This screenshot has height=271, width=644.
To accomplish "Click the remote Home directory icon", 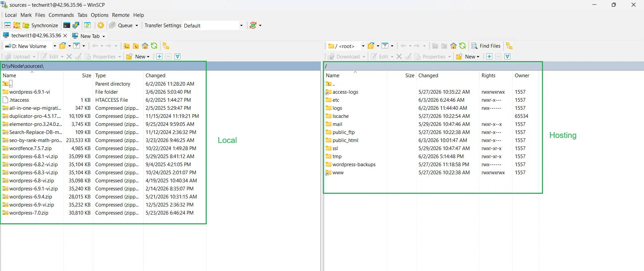I will 453,46.
